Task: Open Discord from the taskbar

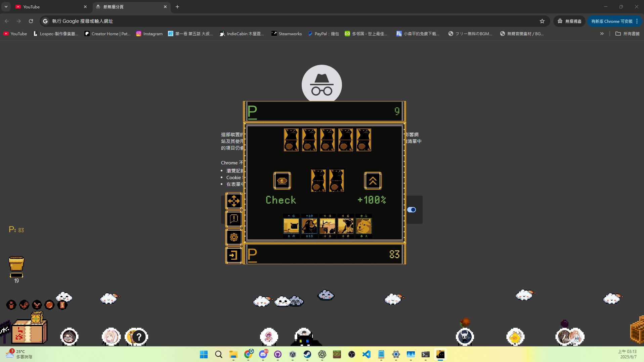Action: point(263,354)
